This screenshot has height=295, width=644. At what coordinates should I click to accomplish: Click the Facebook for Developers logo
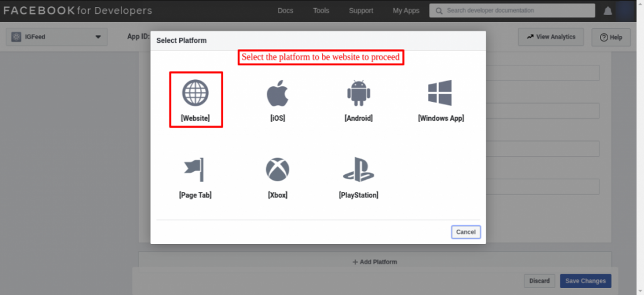point(77,11)
